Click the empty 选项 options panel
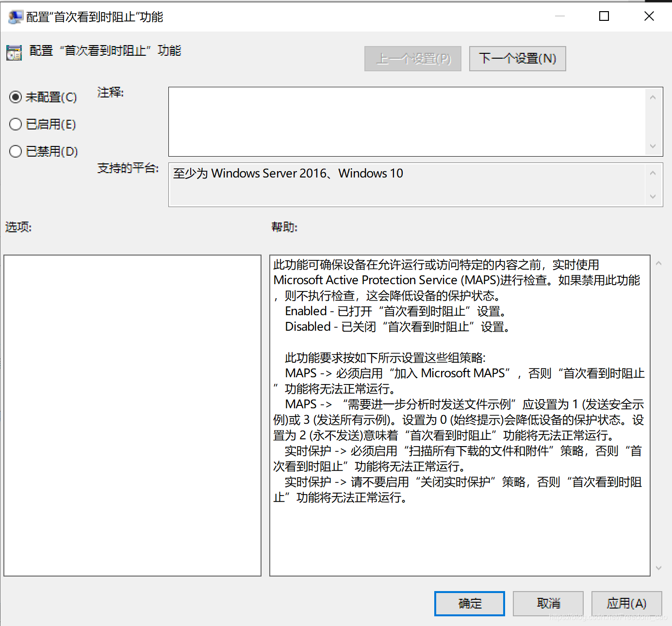Viewport: 672px width, 626px height. point(132,416)
